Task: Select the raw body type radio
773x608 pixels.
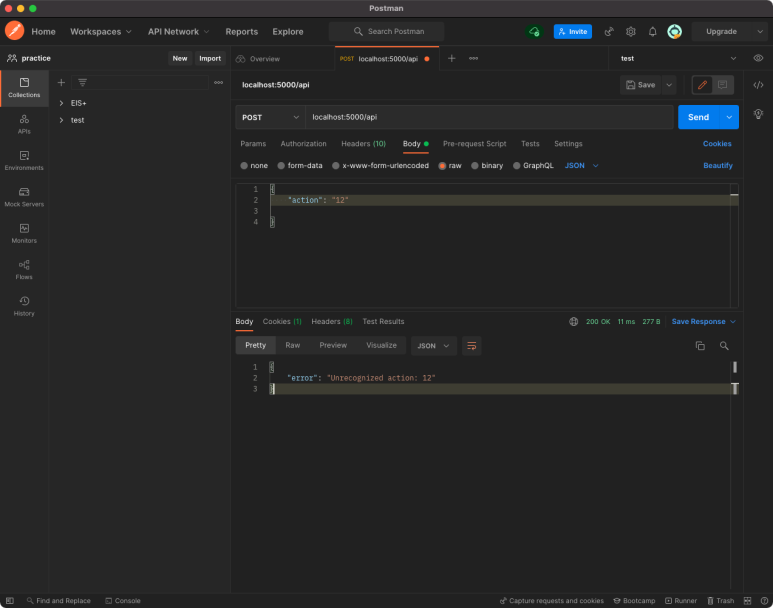Action: 442,166
